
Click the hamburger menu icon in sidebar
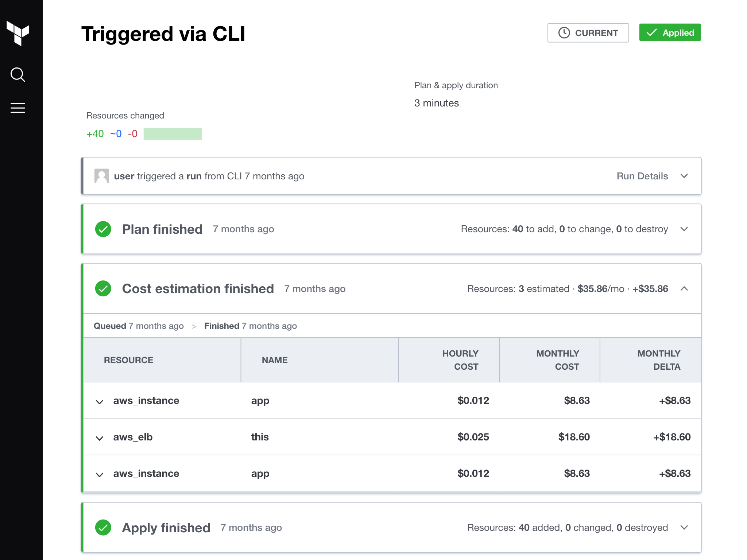[x=18, y=108]
